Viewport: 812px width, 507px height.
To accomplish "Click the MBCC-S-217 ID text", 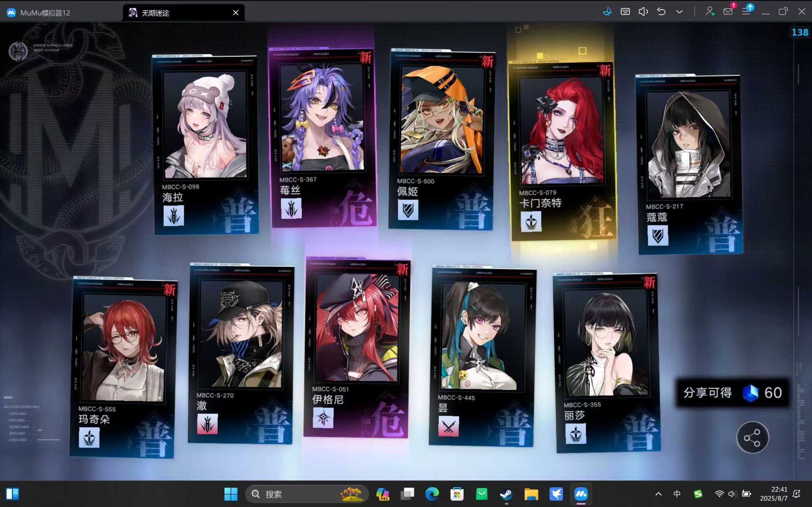I will 664,206.
